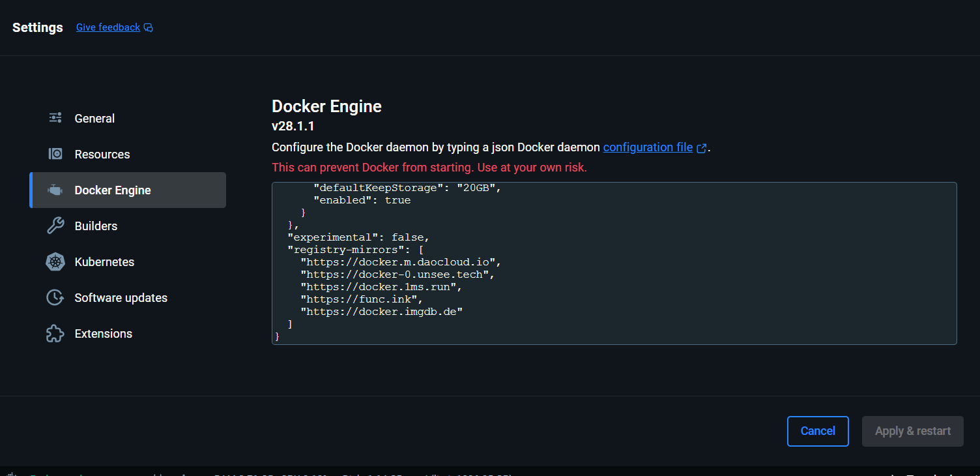Image resolution: width=980 pixels, height=476 pixels.
Task: Select the Resources disk icon
Action: click(55, 154)
